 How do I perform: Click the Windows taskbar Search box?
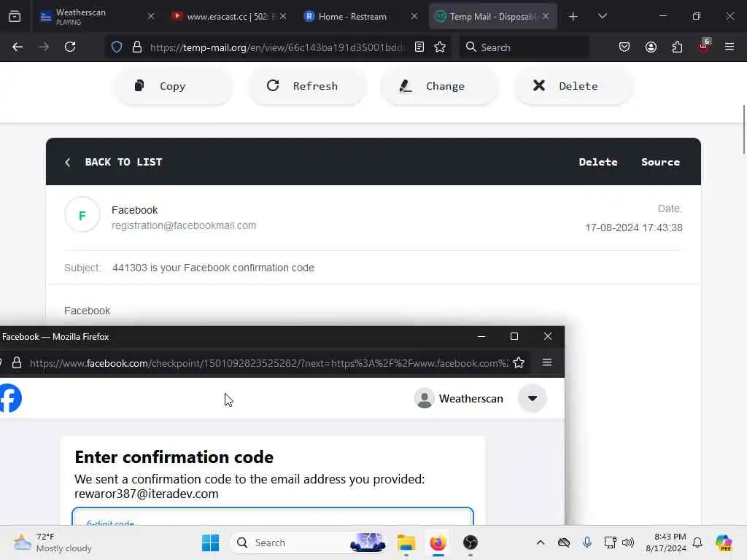pos(309,542)
